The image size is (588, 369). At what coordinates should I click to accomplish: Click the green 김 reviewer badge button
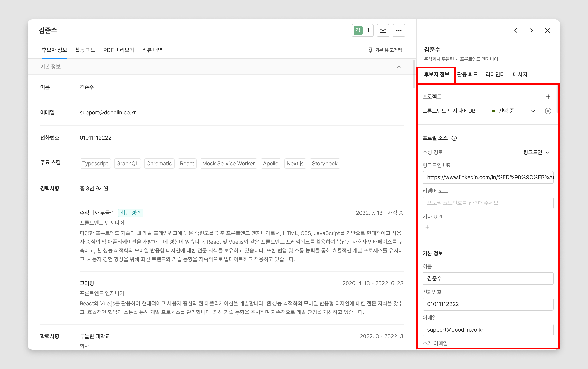[363, 30]
